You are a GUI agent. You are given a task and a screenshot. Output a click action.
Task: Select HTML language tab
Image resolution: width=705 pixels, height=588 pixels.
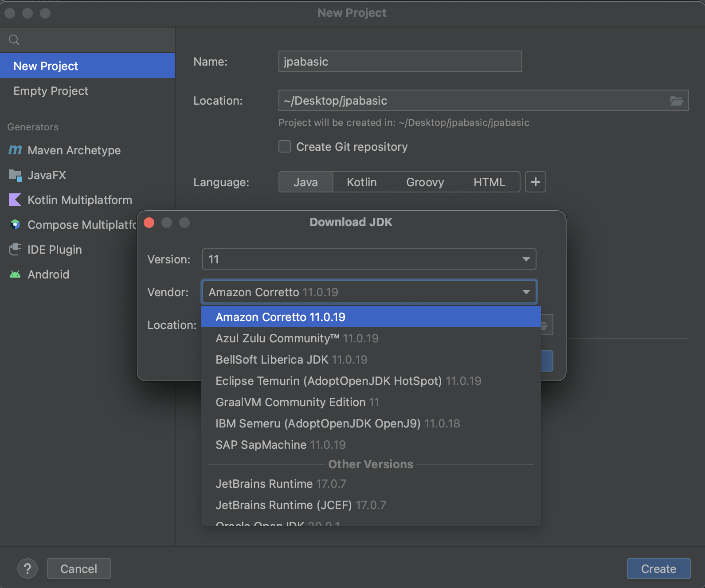(x=489, y=182)
